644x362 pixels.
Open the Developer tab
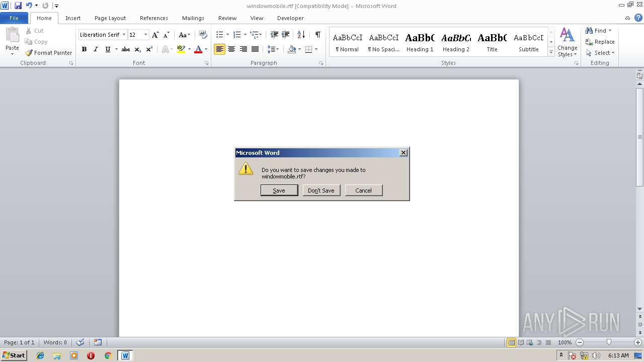(x=290, y=18)
